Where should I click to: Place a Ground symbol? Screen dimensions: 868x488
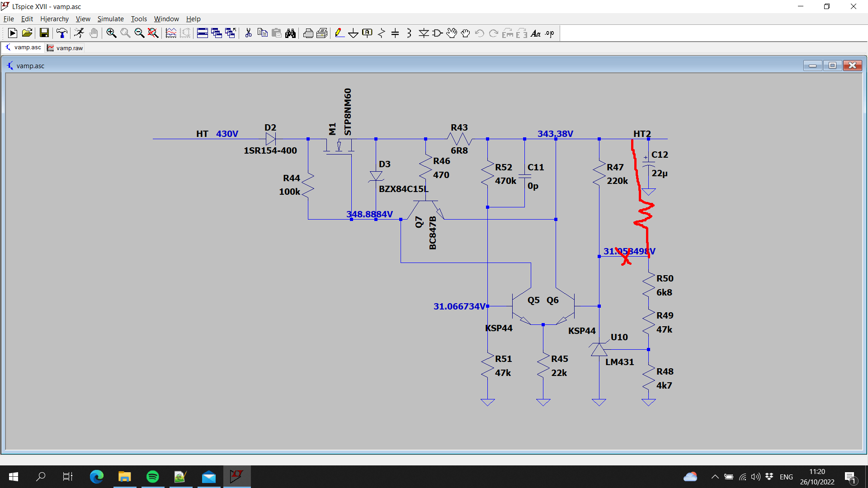[354, 33]
